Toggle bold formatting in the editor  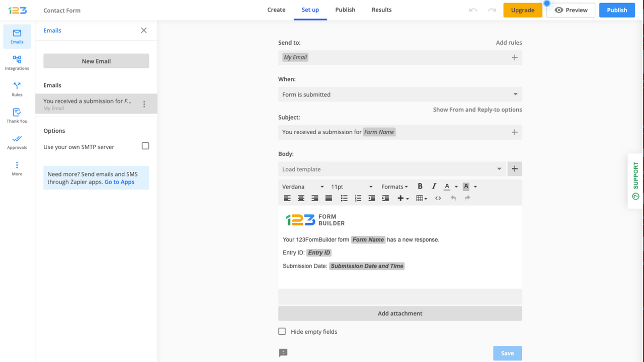420,187
